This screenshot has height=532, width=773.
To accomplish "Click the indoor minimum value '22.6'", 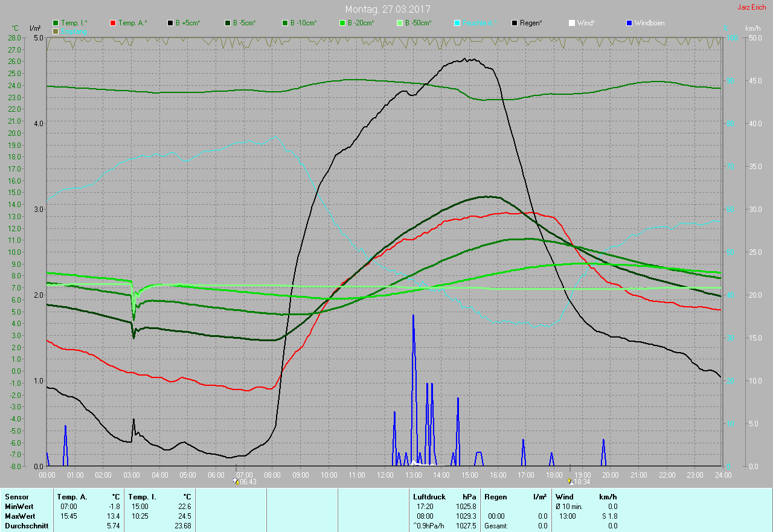I will pyautogui.click(x=184, y=507).
